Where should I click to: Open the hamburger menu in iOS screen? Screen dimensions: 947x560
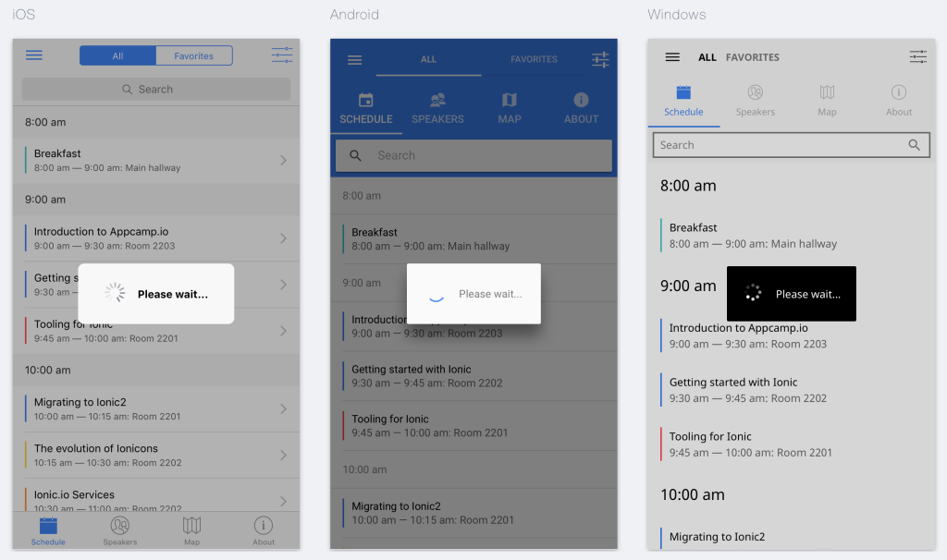[x=34, y=55]
